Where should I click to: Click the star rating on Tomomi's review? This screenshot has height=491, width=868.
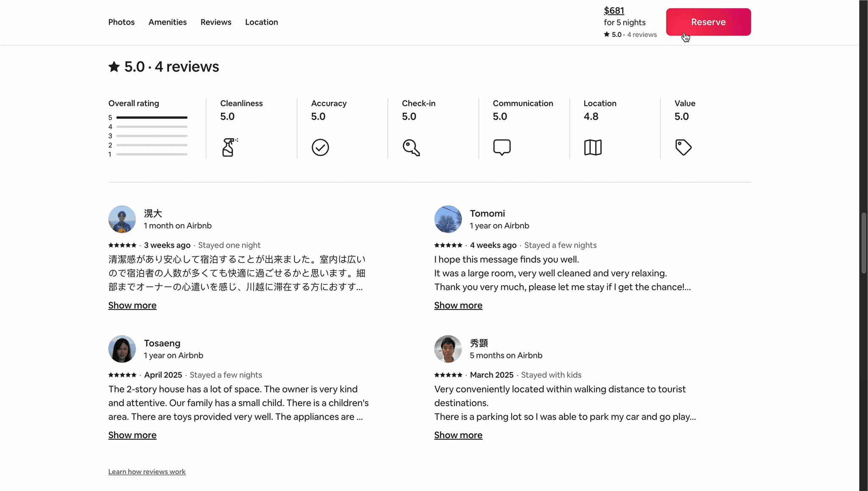[448, 245]
